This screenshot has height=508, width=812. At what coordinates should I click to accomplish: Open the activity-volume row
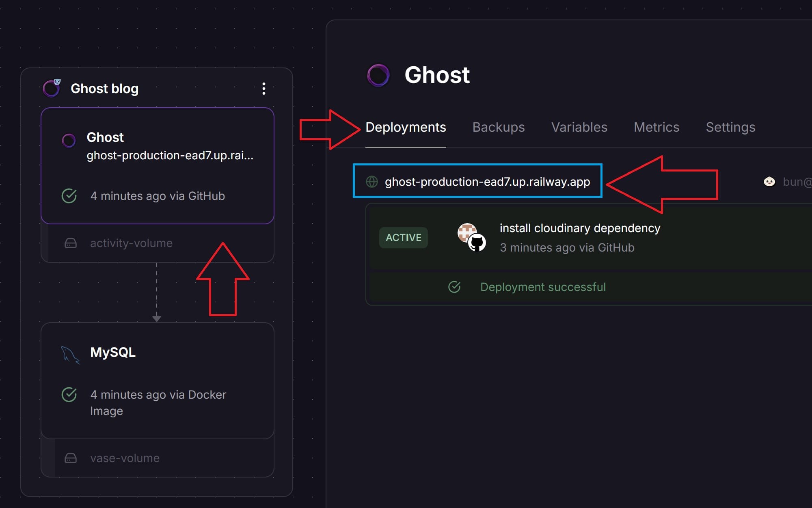tap(158, 243)
